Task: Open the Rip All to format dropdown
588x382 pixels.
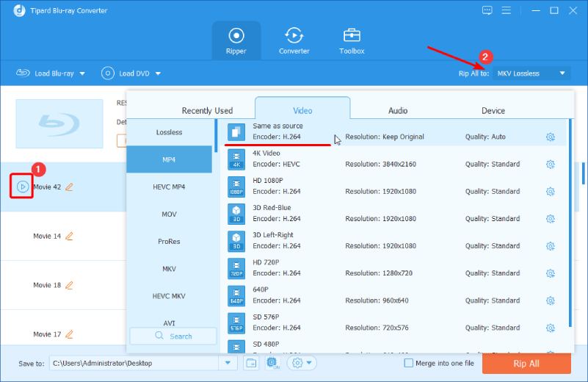Action: (531, 73)
